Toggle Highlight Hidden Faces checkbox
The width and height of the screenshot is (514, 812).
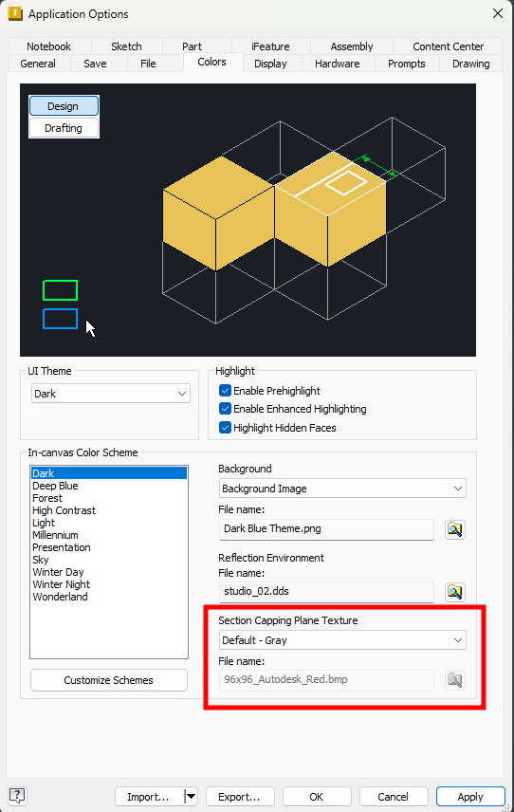click(x=225, y=427)
